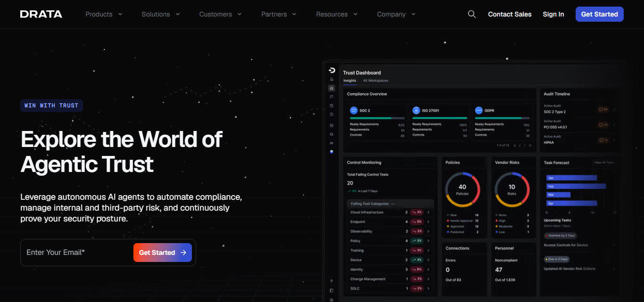This screenshot has height=302, width=644.
Task: Click the blue Get Started header button
Action: coord(600,14)
